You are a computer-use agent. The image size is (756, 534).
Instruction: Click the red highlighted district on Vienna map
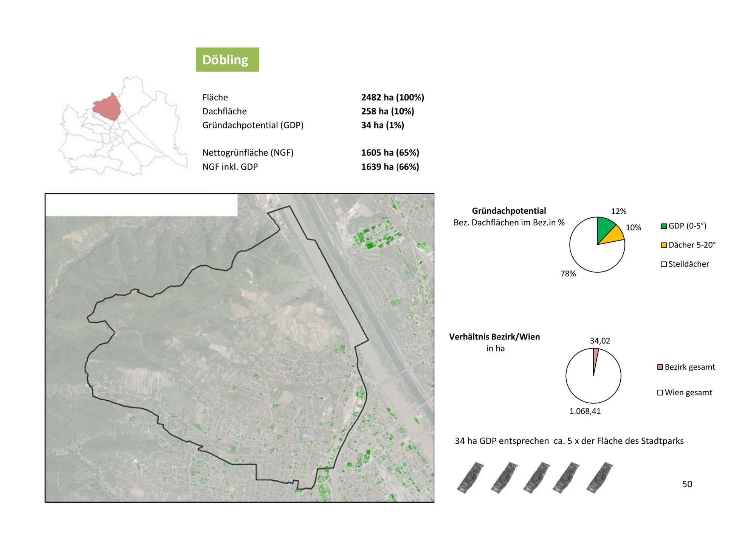tap(107, 108)
